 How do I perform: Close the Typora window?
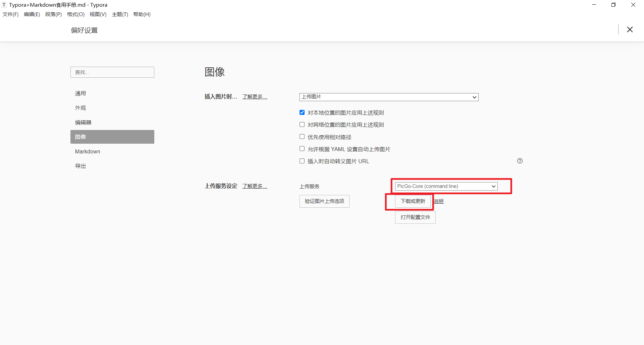pyautogui.click(x=633, y=5)
